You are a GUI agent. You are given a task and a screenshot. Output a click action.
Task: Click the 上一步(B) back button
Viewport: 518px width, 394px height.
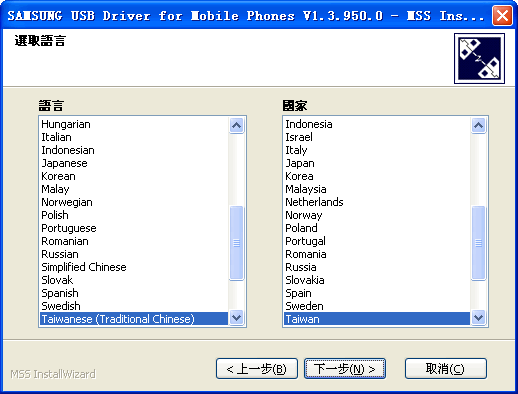pos(257,369)
